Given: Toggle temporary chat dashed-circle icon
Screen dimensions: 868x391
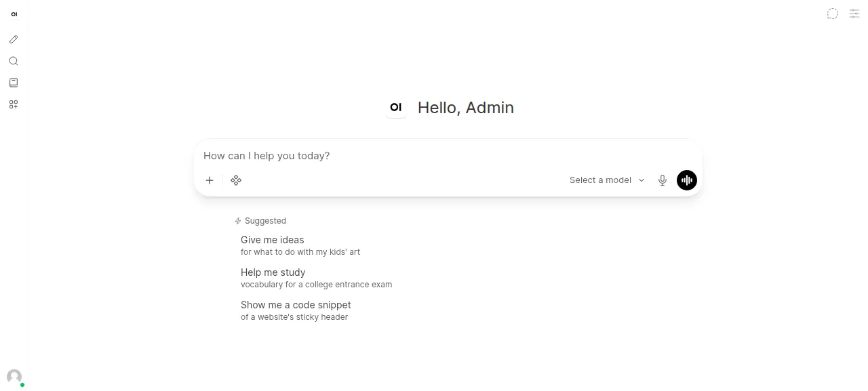Looking at the screenshot, I should click(833, 14).
